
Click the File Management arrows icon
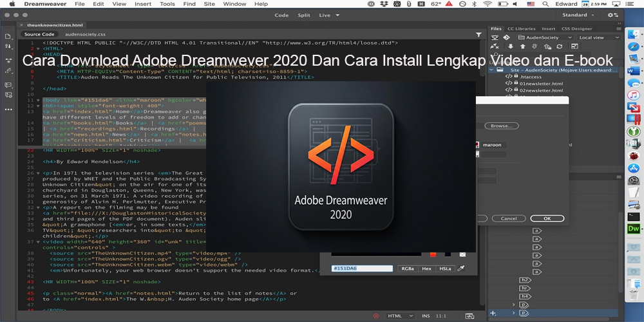click(x=8, y=46)
